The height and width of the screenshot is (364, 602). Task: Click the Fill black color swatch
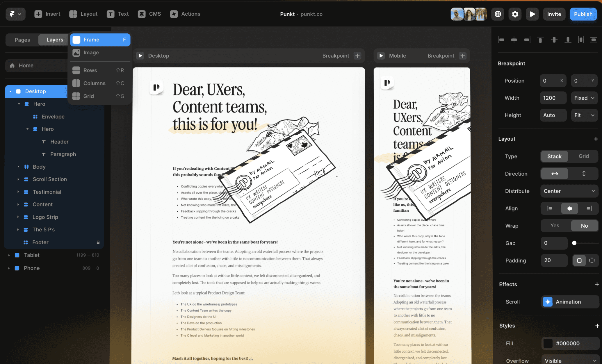click(x=548, y=343)
